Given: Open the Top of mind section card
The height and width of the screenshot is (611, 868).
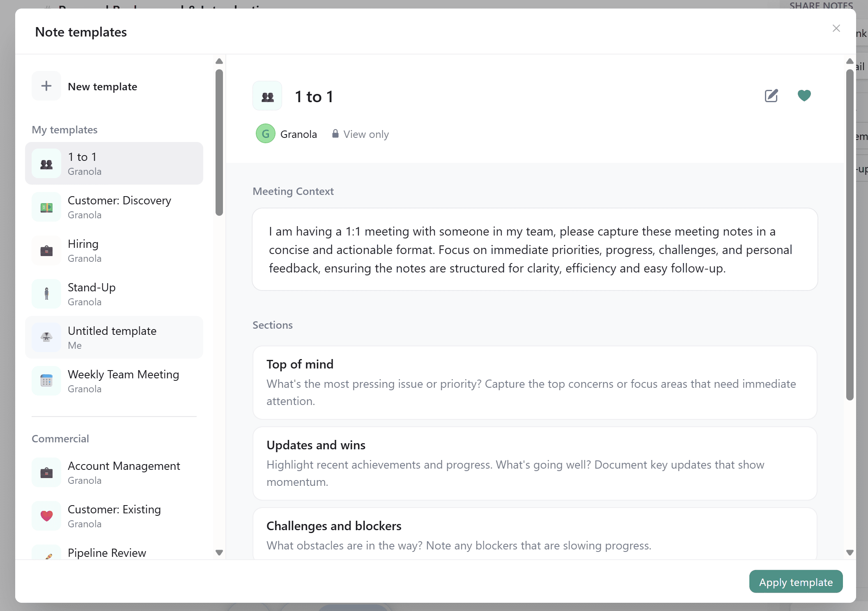Looking at the screenshot, I should pyautogui.click(x=535, y=382).
